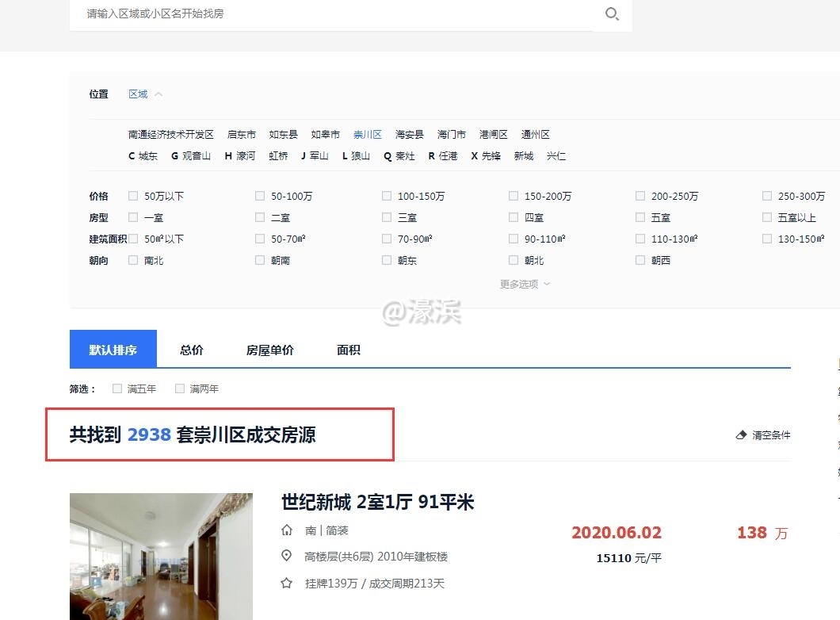
Task: Collapse the 区域 dropdown chevron
Action: (156, 93)
